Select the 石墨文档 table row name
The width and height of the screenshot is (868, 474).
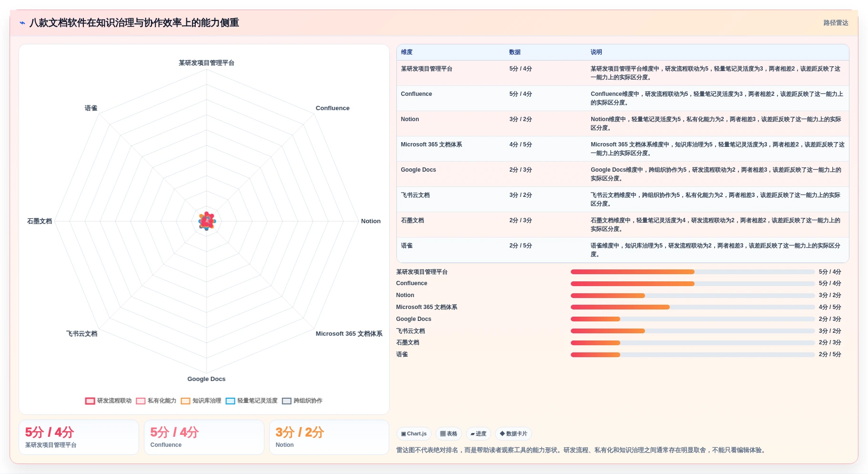pyautogui.click(x=412, y=220)
